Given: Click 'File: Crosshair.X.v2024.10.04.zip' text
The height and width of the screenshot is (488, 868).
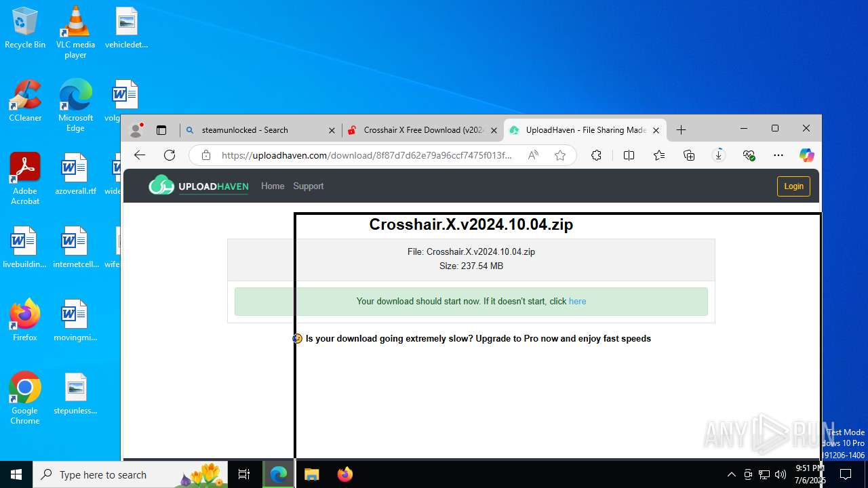Looking at the screenshot, I should pyautogui.click(x=471, y=251).
